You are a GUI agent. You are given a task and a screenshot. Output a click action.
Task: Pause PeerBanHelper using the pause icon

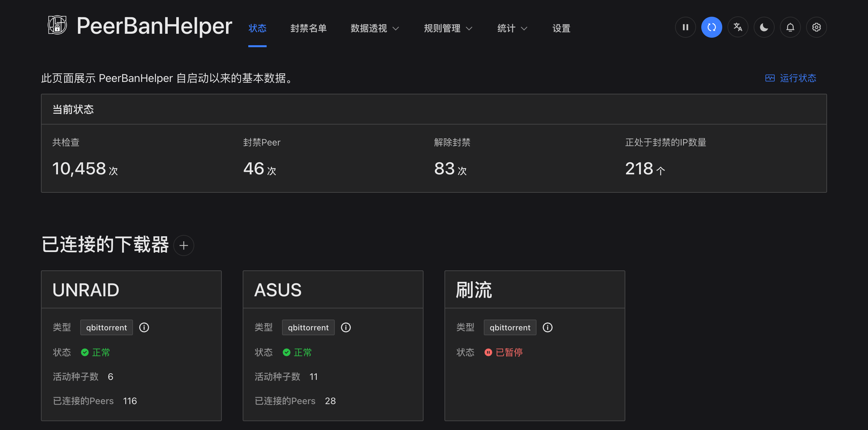pyautogui.click(x=685, y=27)
